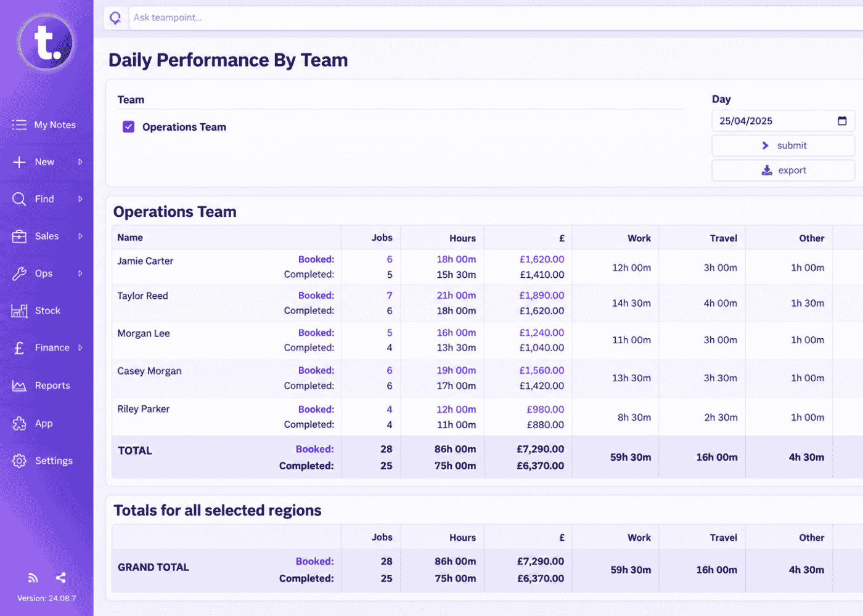Screen dimensions: 863x616
Task: Focus the Ask teampoint search field
Action: [496, 18]
